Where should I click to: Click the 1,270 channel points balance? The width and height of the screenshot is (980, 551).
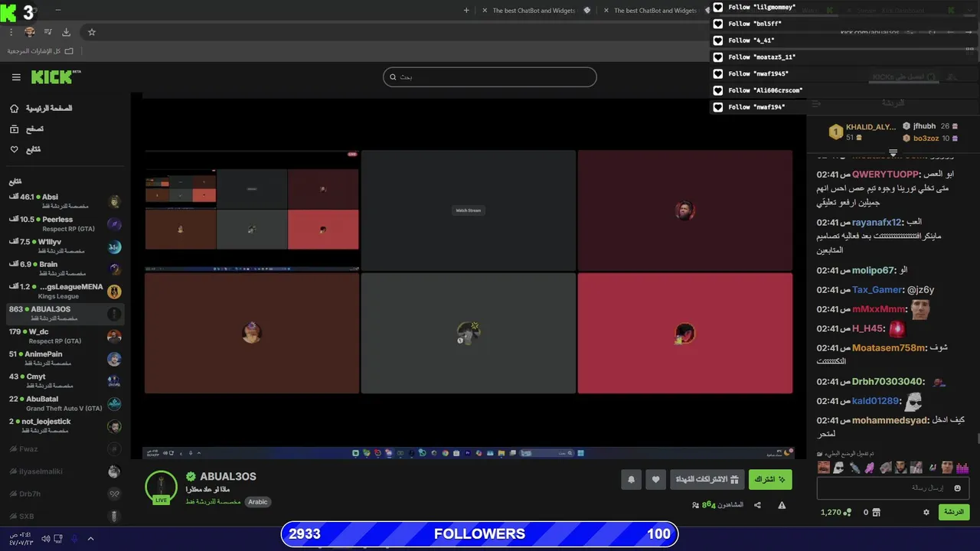pos(836,512)
